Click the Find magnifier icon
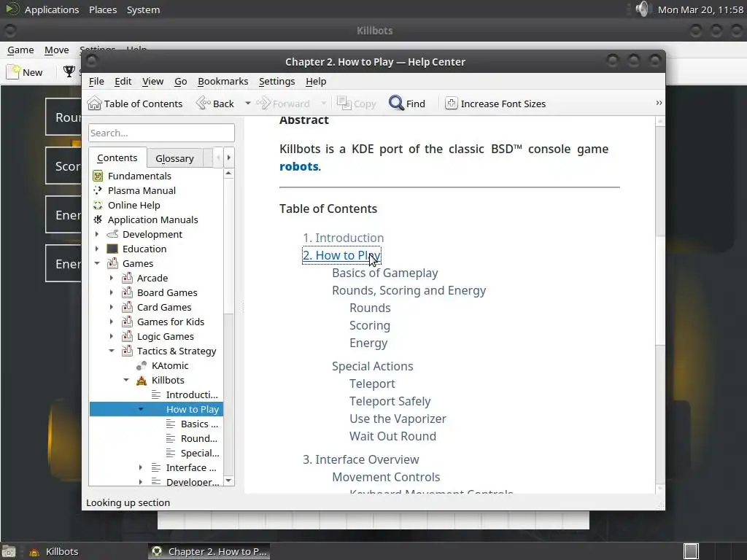This screenshot has width=747, height=560. click(396, 104)
